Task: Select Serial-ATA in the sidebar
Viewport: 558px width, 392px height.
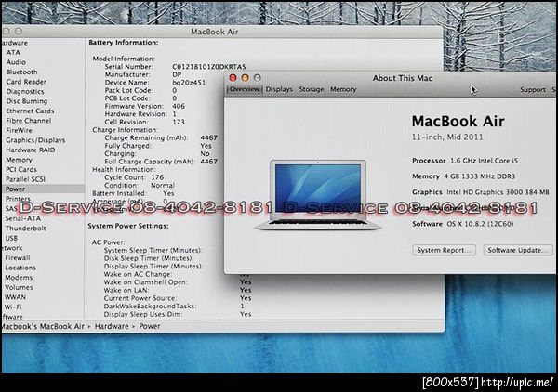Action: pyautogui.click(x=22, y=218)
